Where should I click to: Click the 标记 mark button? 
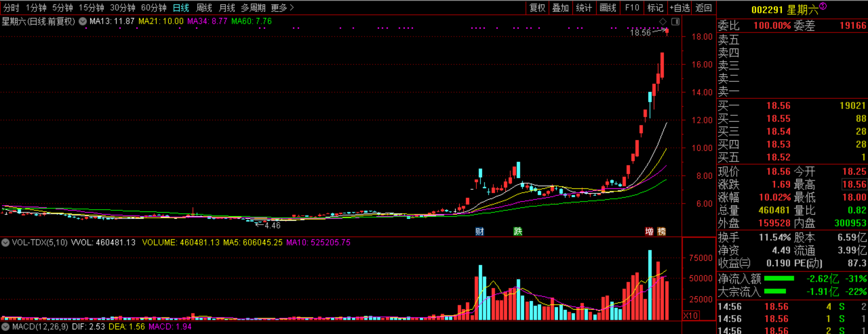pos(655,8)
